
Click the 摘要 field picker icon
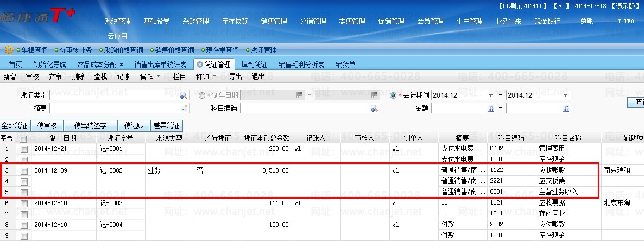coord(184,108)
